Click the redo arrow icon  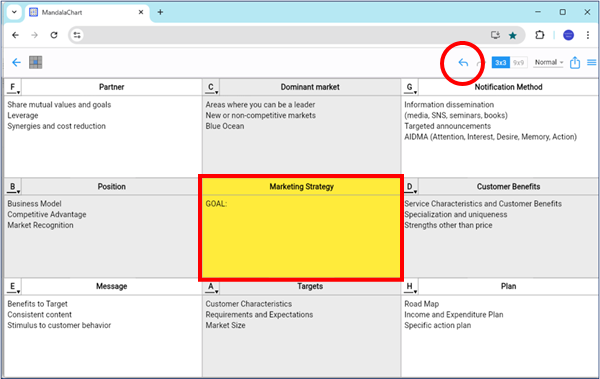pos(479,63)
